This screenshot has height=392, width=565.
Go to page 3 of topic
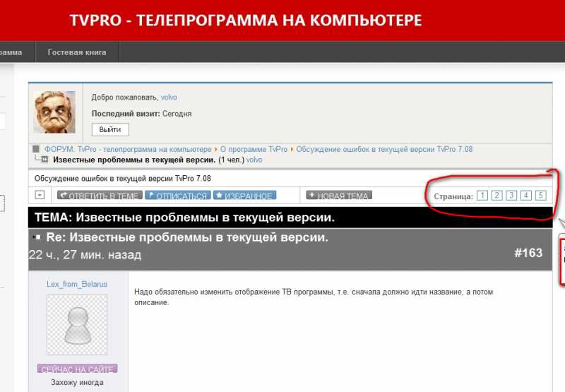[x=511, y=195]
